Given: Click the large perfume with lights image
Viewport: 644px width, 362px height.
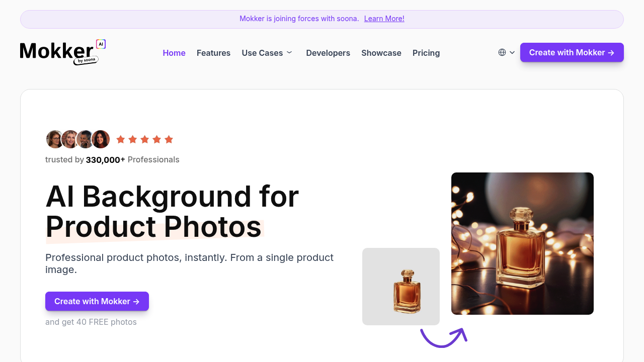Looking at the screenshot, I should tap(522, 243).
